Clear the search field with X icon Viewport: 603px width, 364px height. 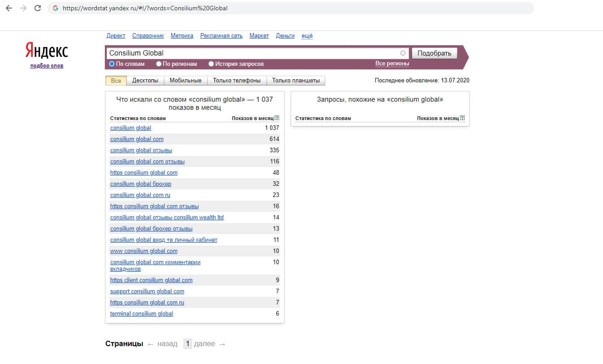[403, 53]
